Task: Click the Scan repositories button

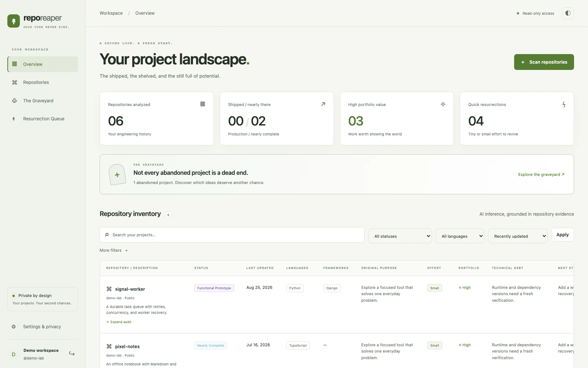Action: 544,62
